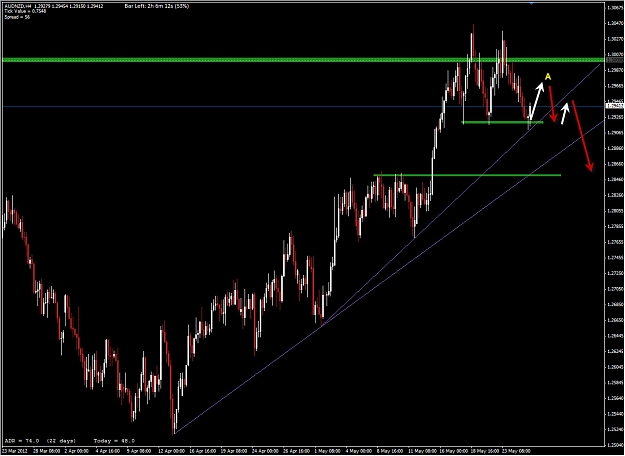Viewport: 625px width, 456px height.
Task: Select the blue horizontal current bid price line
Action: tap(303, 106)
